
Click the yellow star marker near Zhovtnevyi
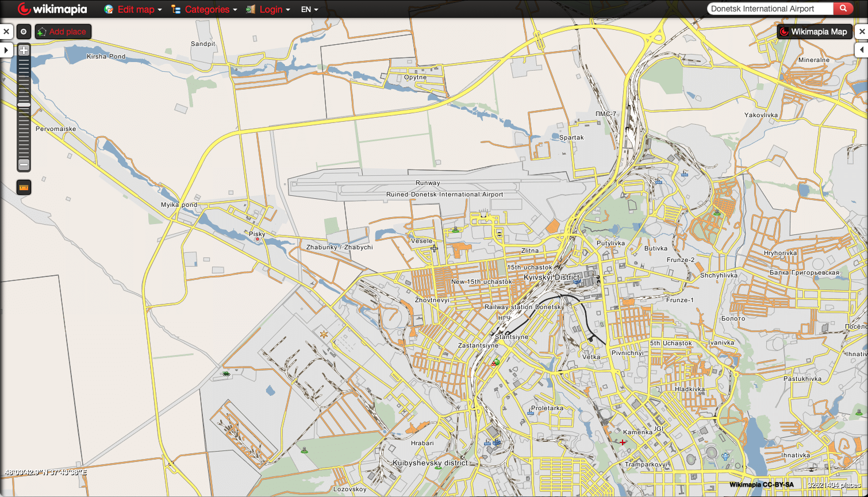click(324, 334)
